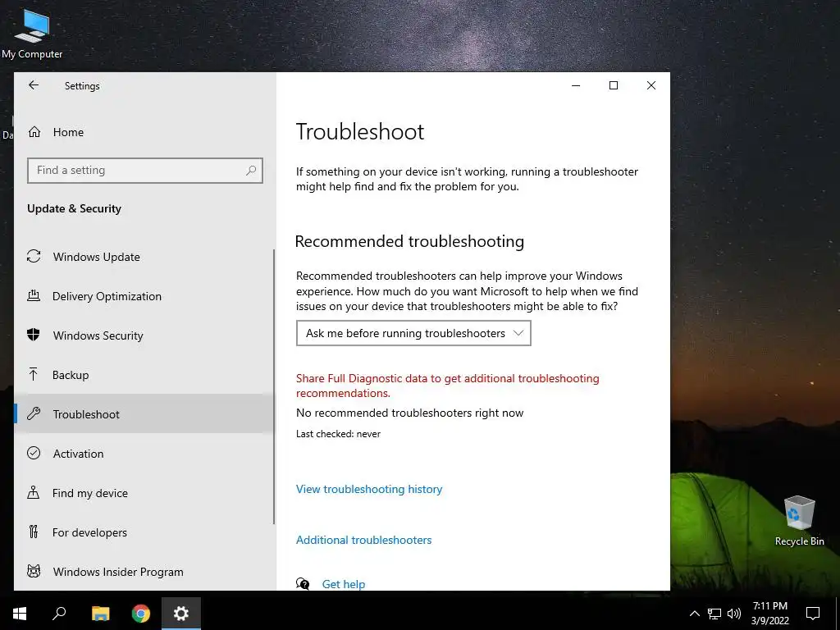Select the Activation section
This screenshot has width=840, height=630.
[144, 453]
